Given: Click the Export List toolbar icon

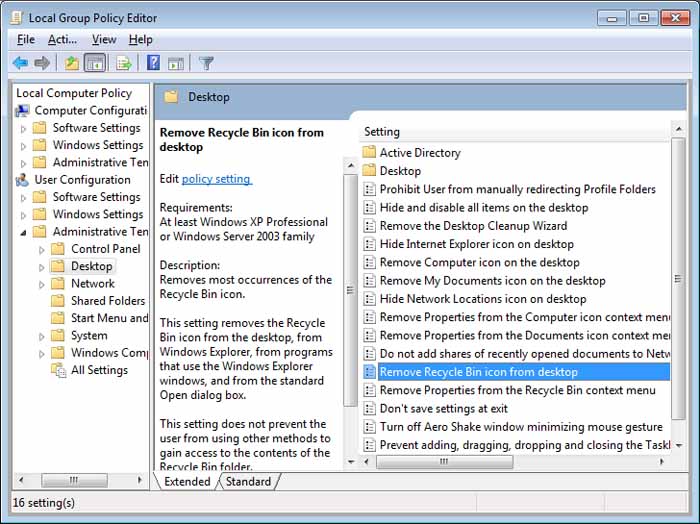Looking at the screenshot, I should pos(124,63).
